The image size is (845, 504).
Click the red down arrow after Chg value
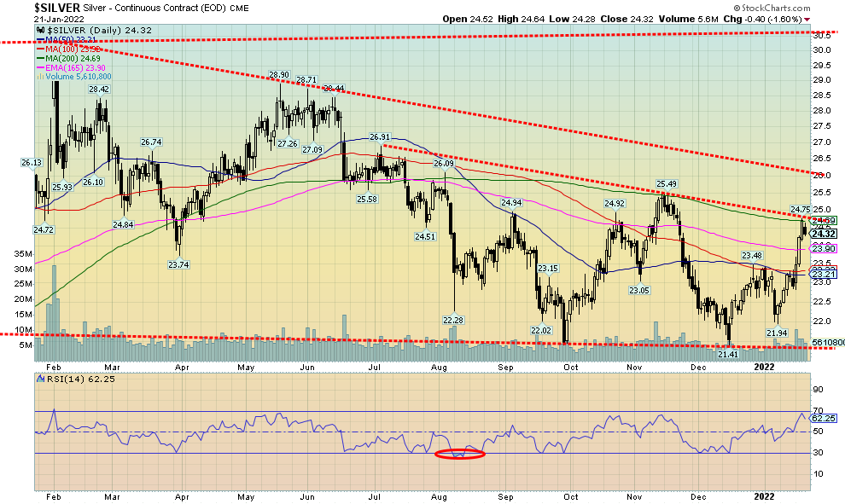click(807, 19)
